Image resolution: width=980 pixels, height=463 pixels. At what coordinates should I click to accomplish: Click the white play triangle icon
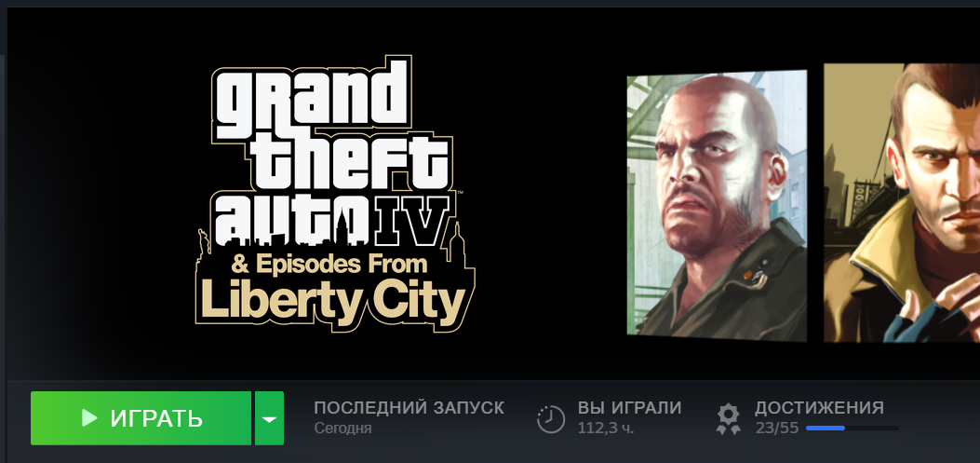pyautogui.click(x=89, y=418)
